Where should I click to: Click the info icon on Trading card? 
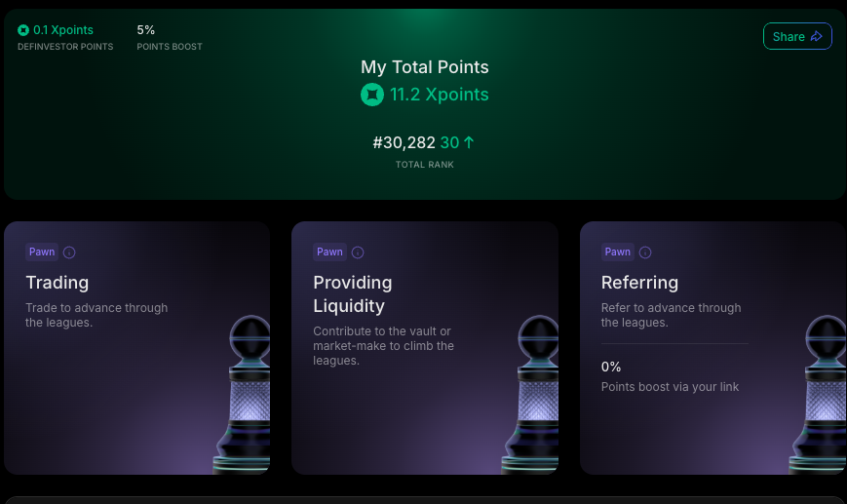point(69,252)
